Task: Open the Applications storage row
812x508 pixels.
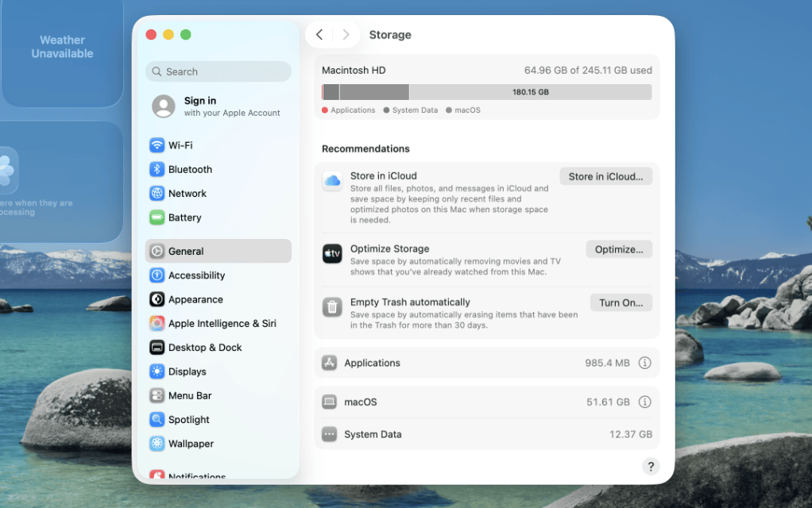Action: tap(487, 363)
